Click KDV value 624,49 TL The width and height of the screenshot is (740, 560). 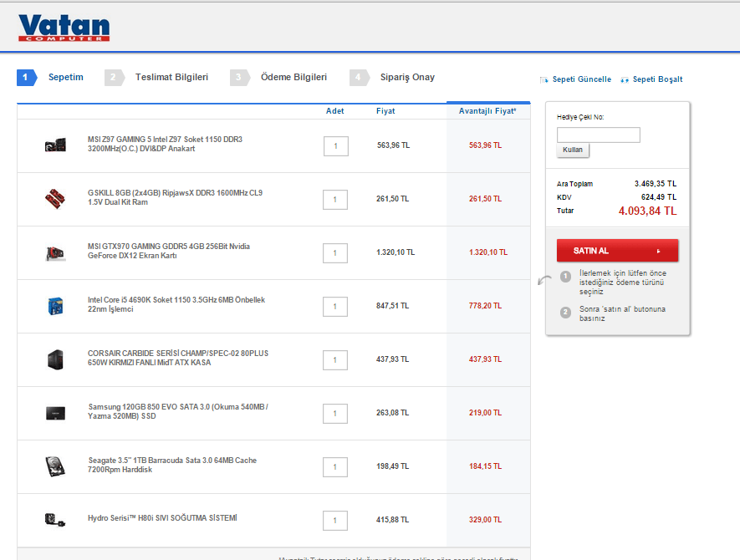659,196
